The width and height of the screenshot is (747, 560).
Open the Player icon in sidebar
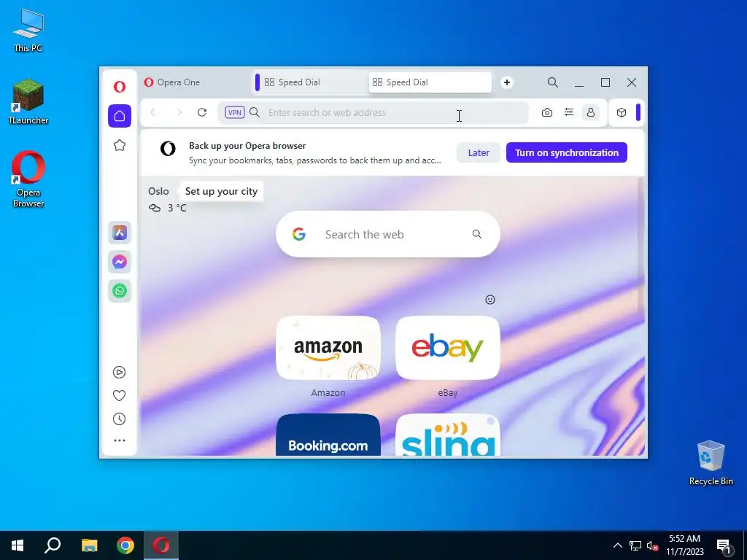click(119, 373)
